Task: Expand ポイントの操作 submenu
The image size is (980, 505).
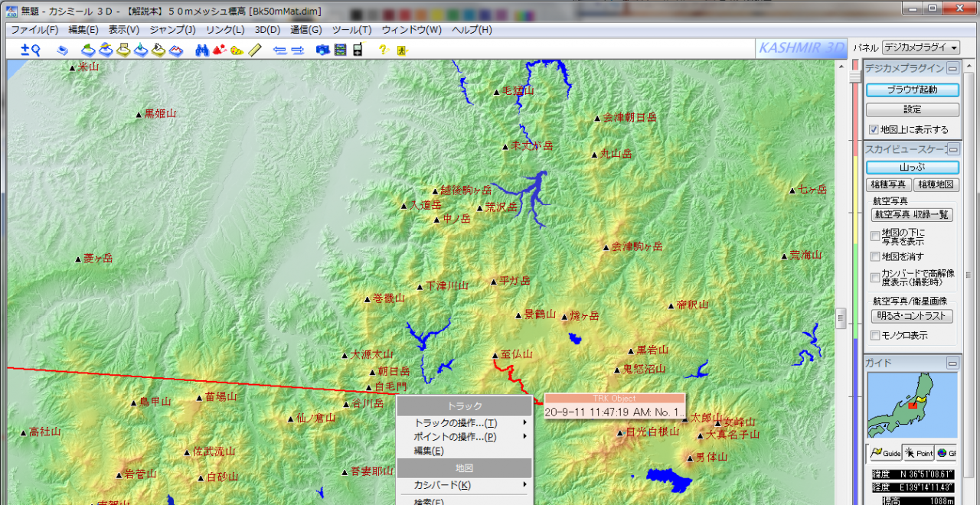Action: tap(464, 437)
